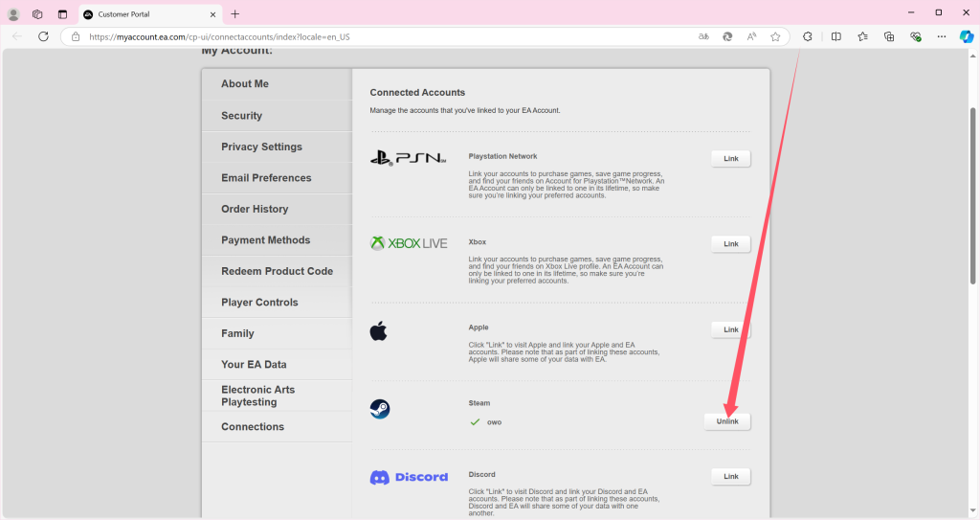Open the Family section
The height and width of the screenshot is (520, 980).
(277, 333)
